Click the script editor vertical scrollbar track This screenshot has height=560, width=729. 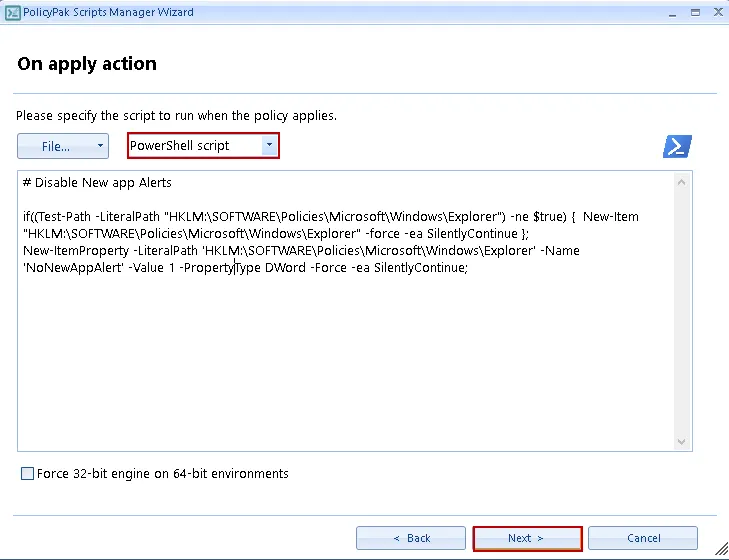682,310
